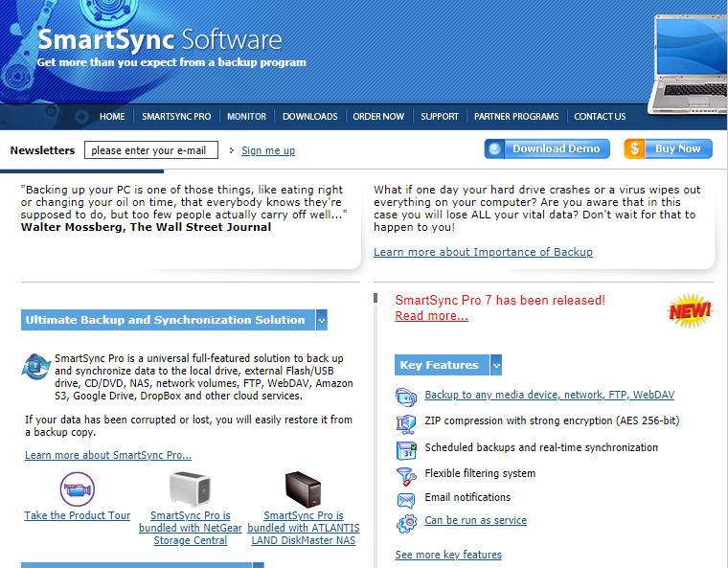Click the Walter Mossberg attribution text
Screen dimensions: 728x568
[146, 227]
